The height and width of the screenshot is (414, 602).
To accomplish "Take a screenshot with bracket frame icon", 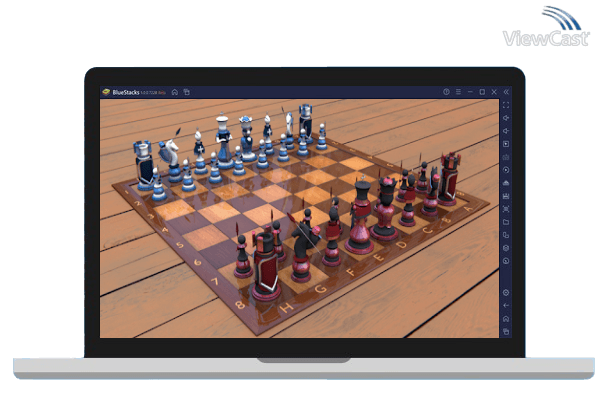I will [506, 209].
